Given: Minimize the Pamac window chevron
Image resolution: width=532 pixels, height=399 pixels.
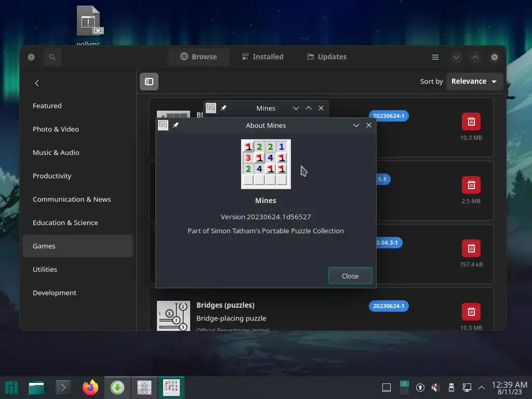Looking at the screenshot, I should coord(456,57).
